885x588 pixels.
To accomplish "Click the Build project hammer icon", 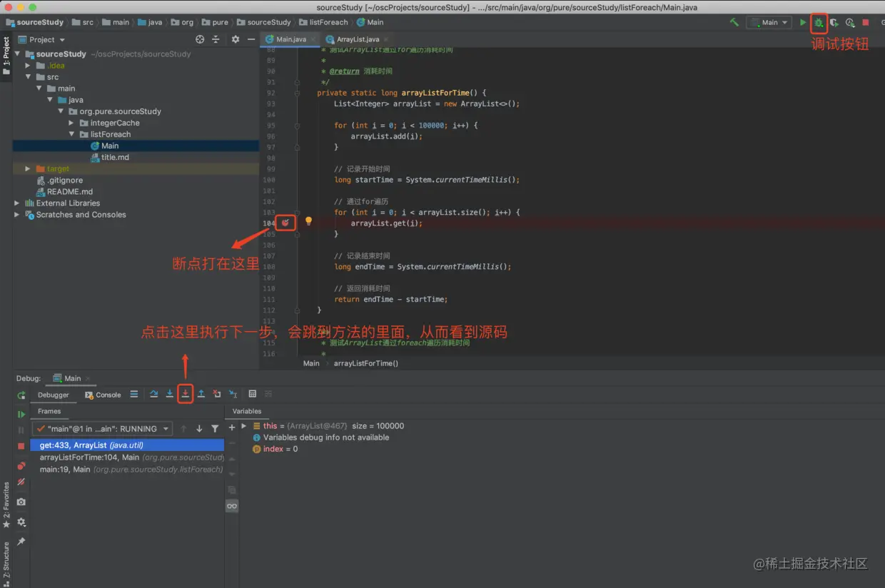I will [734, 22].
